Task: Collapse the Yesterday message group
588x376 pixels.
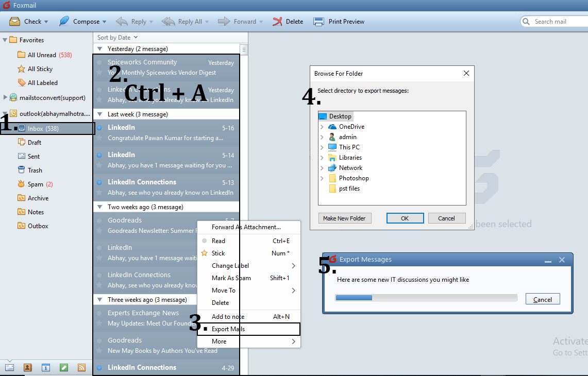Action: pos(100,49)
